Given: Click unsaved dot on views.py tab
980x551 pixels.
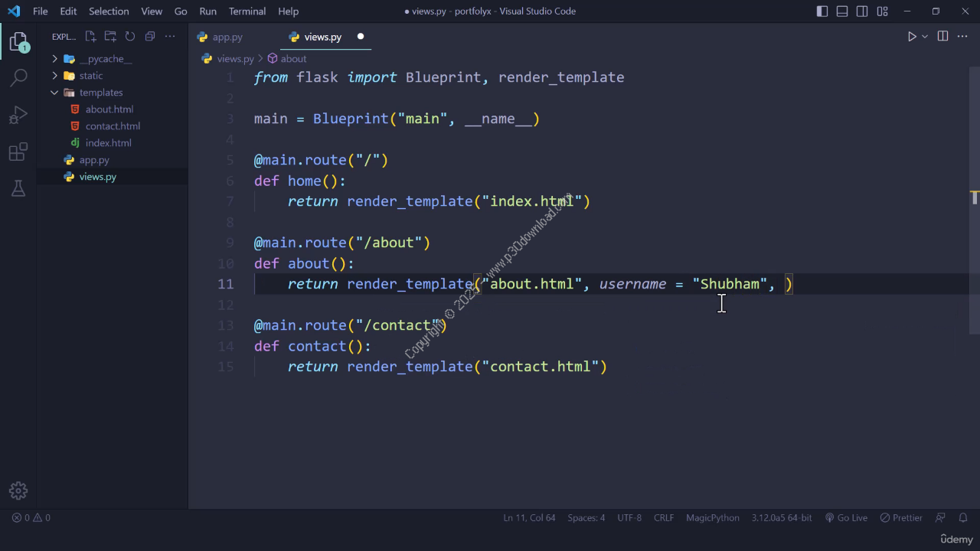Looking at the screenshot, I should pos(361,37).
